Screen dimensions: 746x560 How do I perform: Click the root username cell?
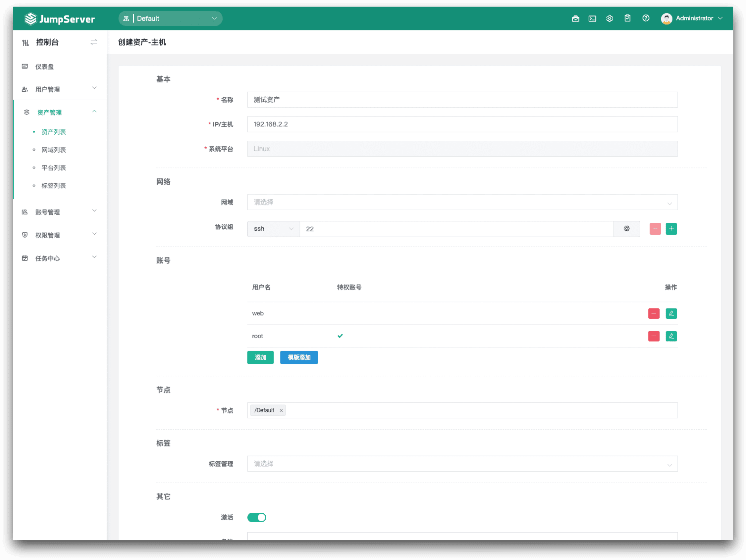258,336
